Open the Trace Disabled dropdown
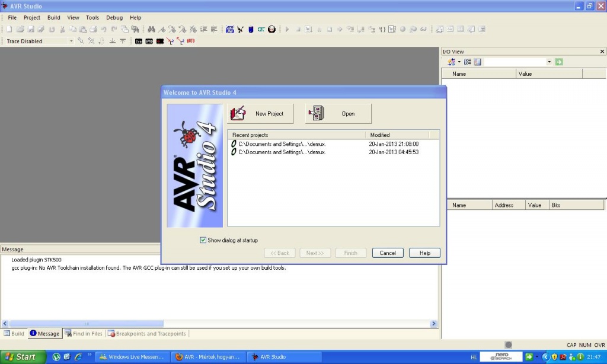Screen dimensions: 607x364 pos(71,41)
